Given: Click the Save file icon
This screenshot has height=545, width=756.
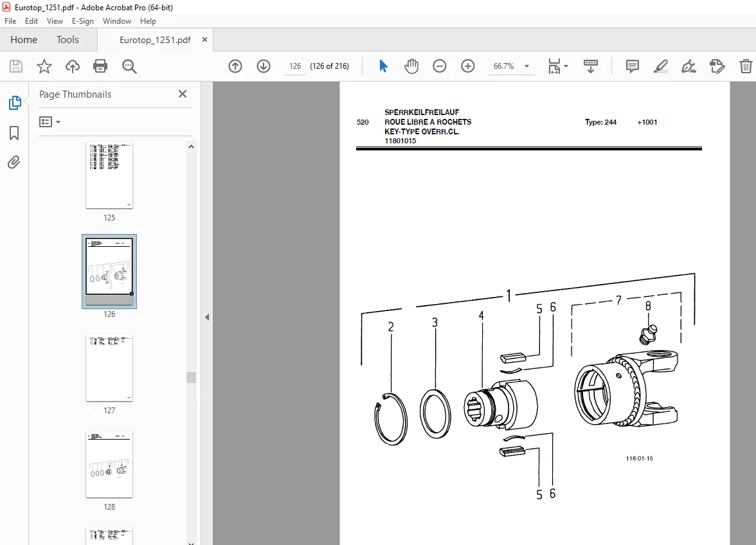Looking at the screenshot, I should (x=16, y=66).
